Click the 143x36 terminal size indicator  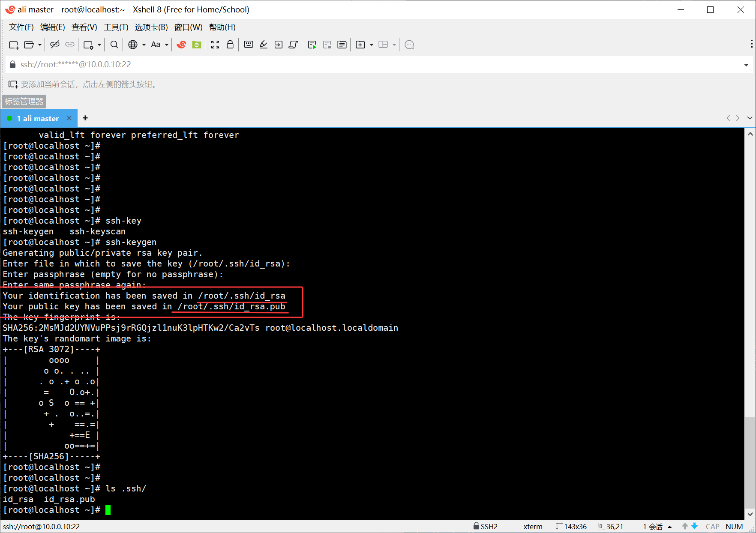pyautogui.click(x=571, y=526)
